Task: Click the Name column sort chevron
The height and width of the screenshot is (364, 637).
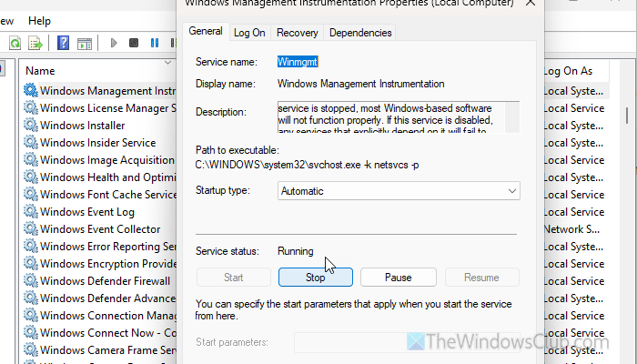Action: pyautogui.click(x=167, y=63)
